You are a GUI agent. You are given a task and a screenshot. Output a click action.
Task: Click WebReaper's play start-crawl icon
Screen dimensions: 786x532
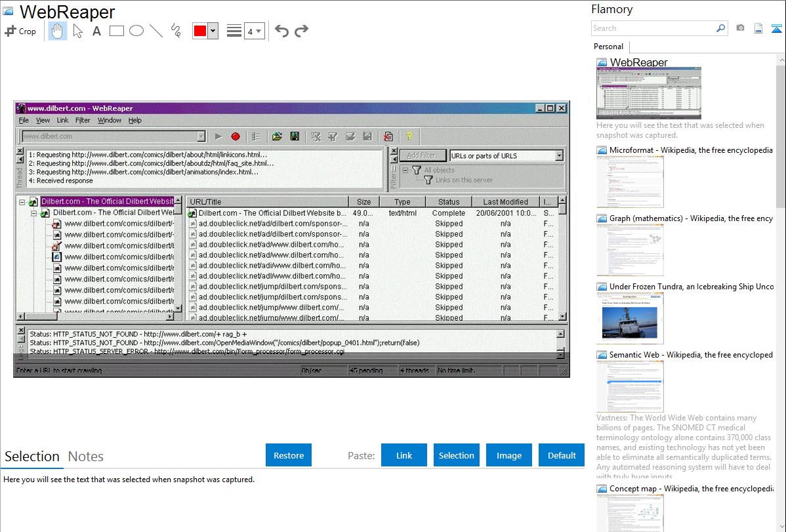tap(218, 136)
